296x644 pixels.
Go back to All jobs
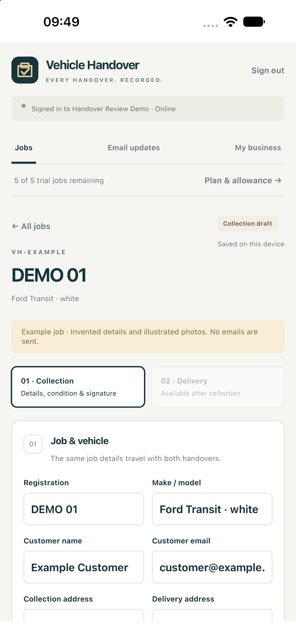[x=31, y=226]
